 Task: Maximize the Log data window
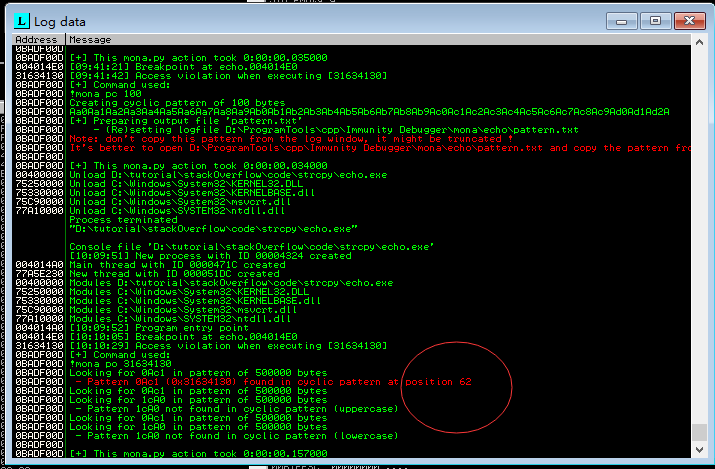click(655, 21)
